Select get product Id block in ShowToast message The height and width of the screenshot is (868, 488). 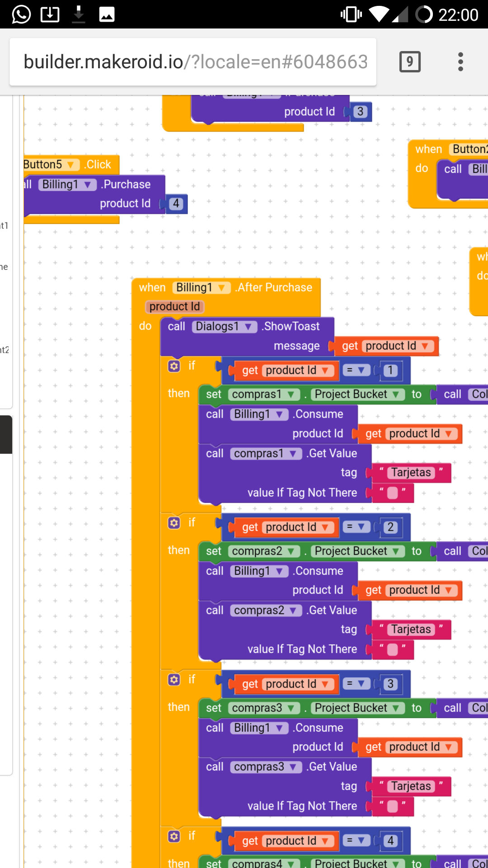387,346
